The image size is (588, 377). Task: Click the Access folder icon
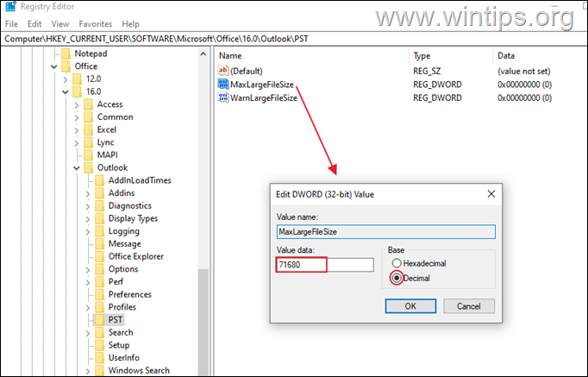click(x=88, y=104)
